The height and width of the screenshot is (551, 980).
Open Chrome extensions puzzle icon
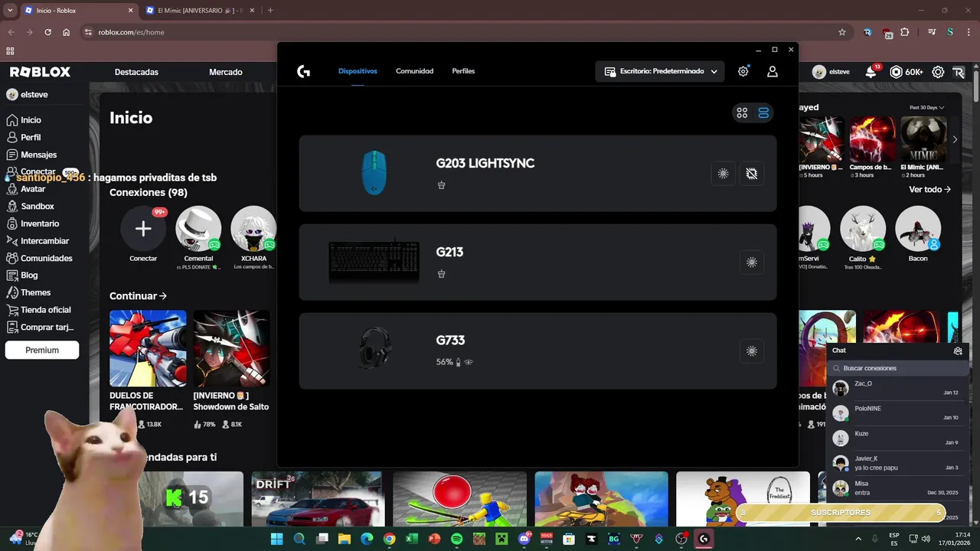click(905, 32)
